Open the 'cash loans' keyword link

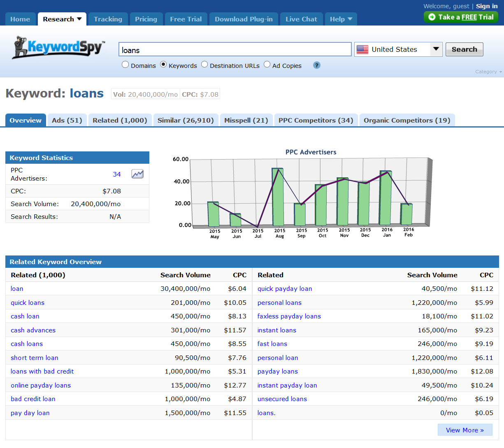(x=27, y=344)
